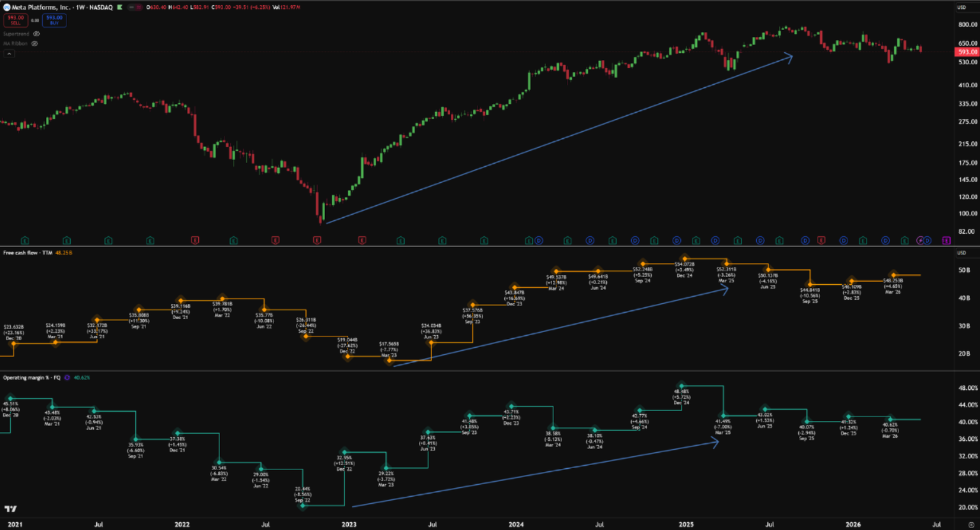
Task: Click the 2021 label on the time axis
Action: (x=15, y=525)
